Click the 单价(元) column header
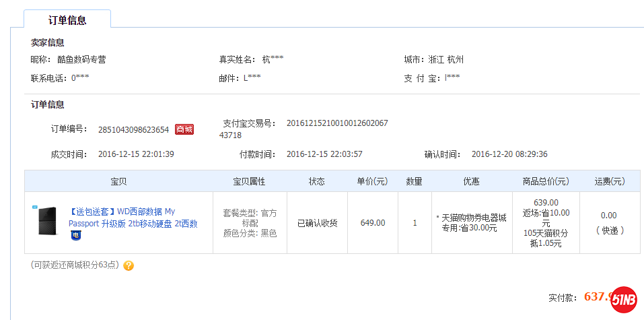Image resolution: width=644 pixels, height=320 pixels. [x=373, y=181]
